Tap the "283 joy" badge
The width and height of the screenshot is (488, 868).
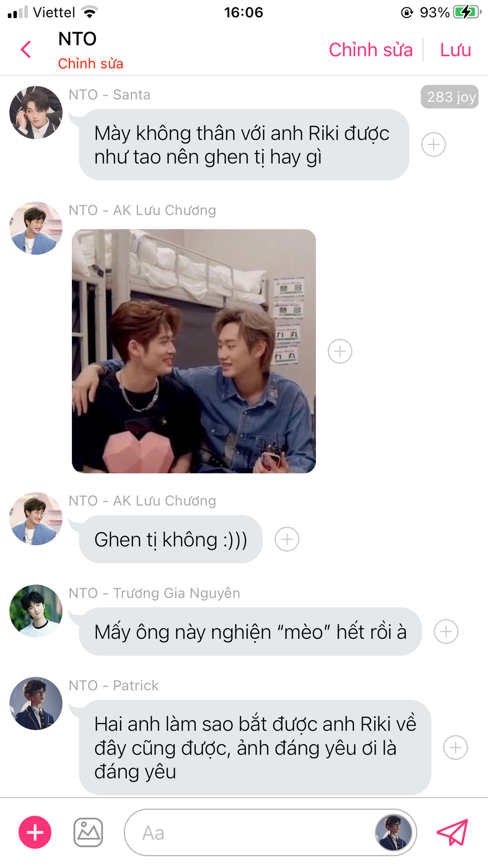(450, 97)
